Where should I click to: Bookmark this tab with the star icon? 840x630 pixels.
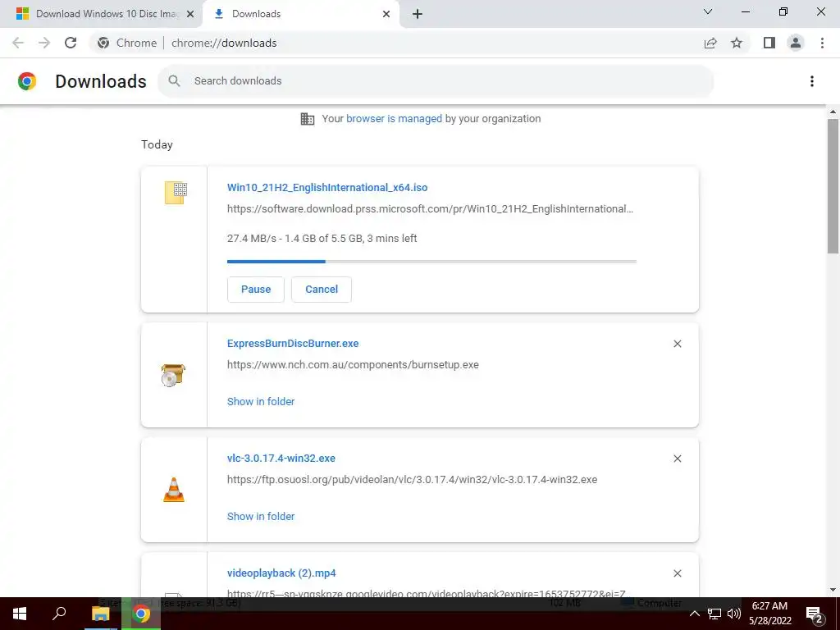(x=737, y=43)
